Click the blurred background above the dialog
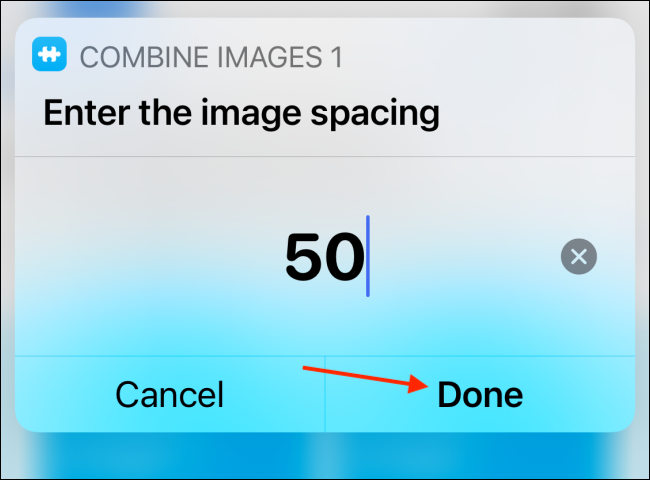The image size is (650, 480). tap(325, 8)
